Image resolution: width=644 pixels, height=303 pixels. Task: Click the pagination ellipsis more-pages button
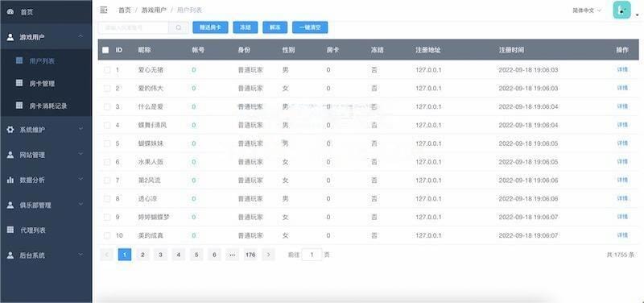[232, 255]
